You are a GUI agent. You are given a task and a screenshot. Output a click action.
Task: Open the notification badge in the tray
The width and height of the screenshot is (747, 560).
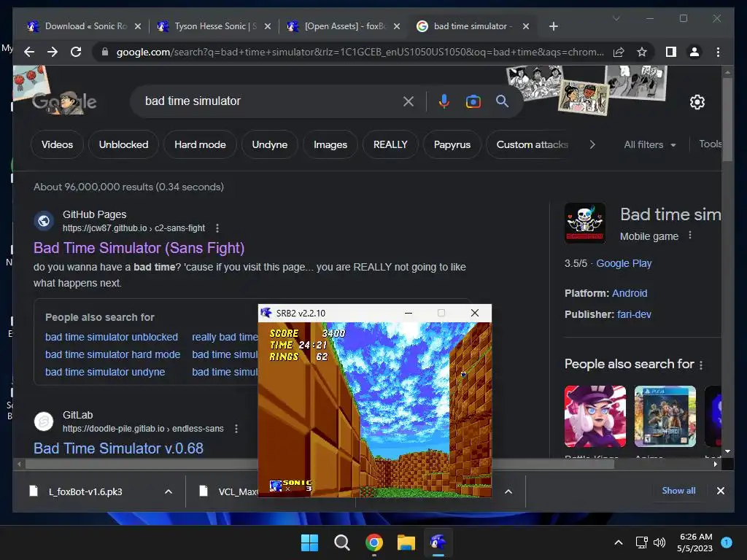coord(727,542)
